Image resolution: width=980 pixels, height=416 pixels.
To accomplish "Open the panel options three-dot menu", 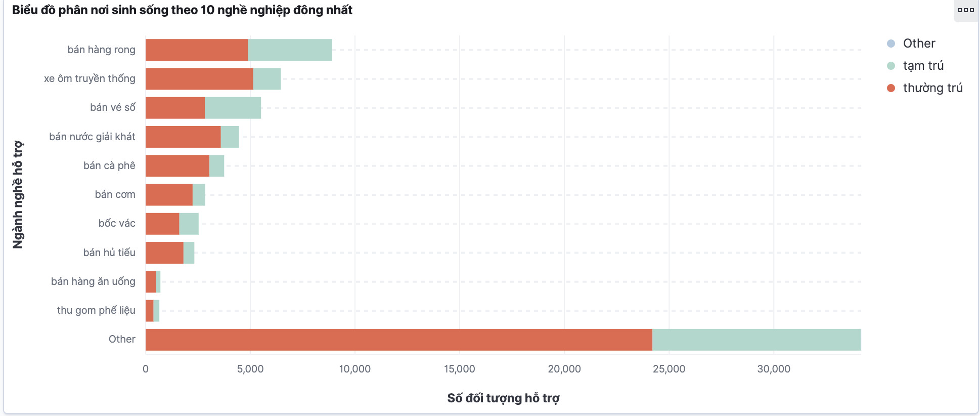I will 965,10.
